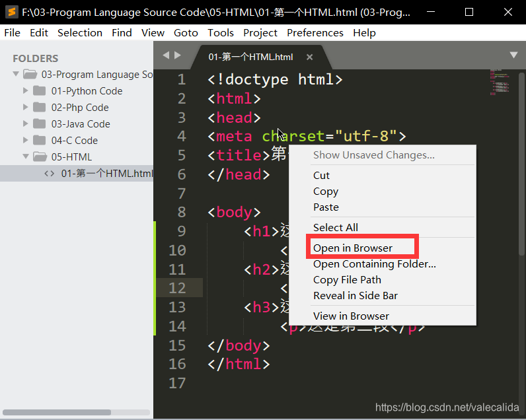This screenshot has height=420, width=526.
Task: Select 01-第一个HTML.html file in sidebar
Action: pos(77,173)
